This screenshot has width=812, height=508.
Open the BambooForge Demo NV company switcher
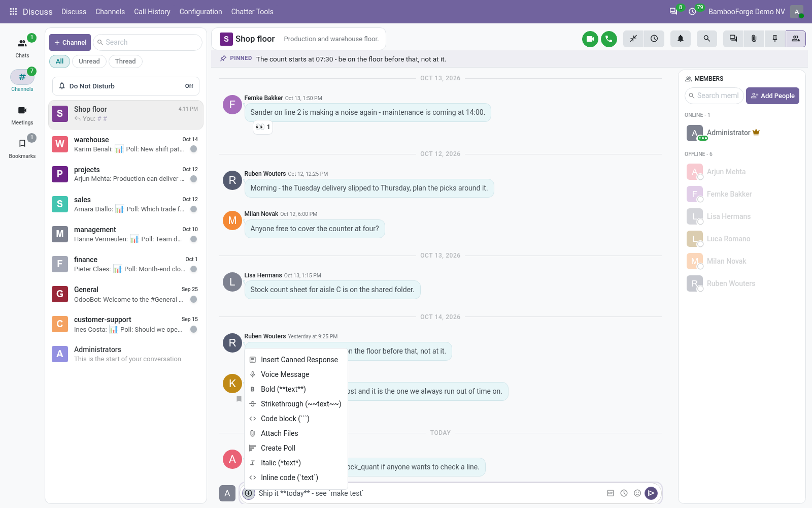tap(747, 12)
